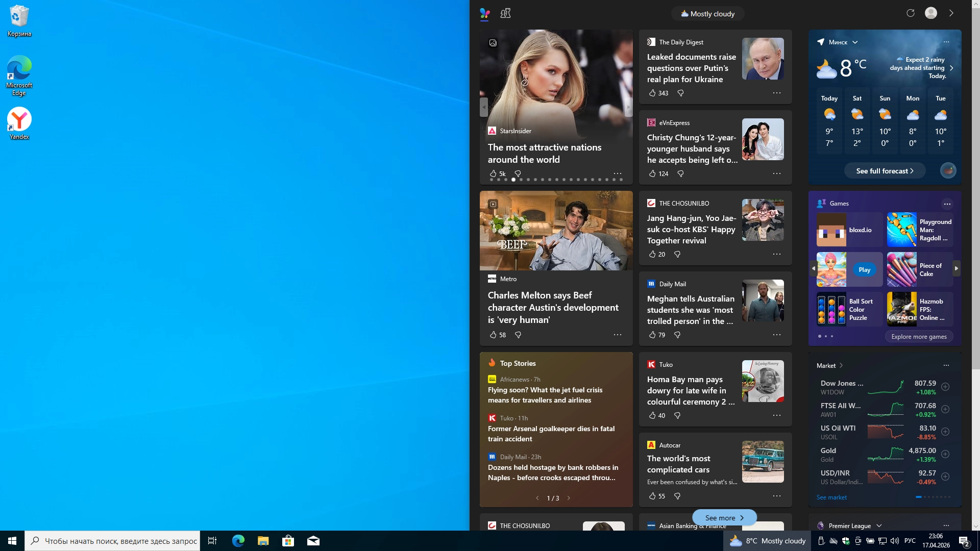Collapse widgets panel with right arrow icon
The height and width of the screenshot is (551, 980).
point(951,13)
